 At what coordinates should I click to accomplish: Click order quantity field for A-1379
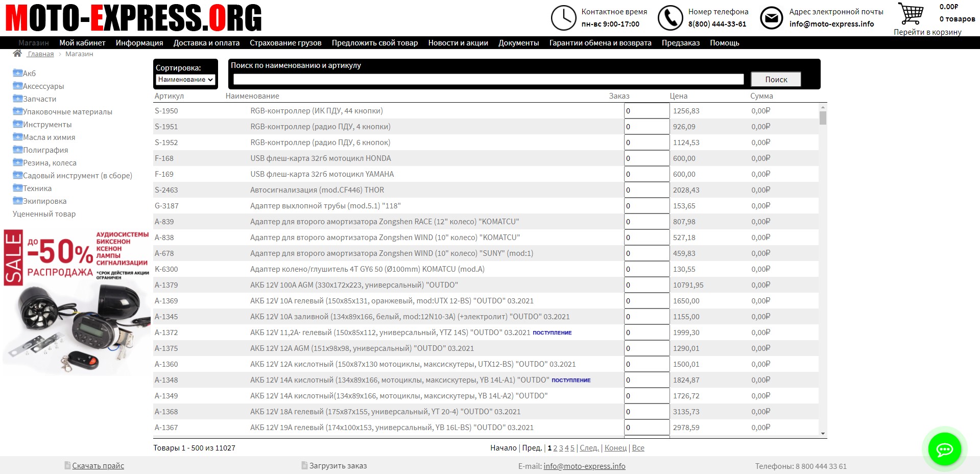click(x=647, y=285)
